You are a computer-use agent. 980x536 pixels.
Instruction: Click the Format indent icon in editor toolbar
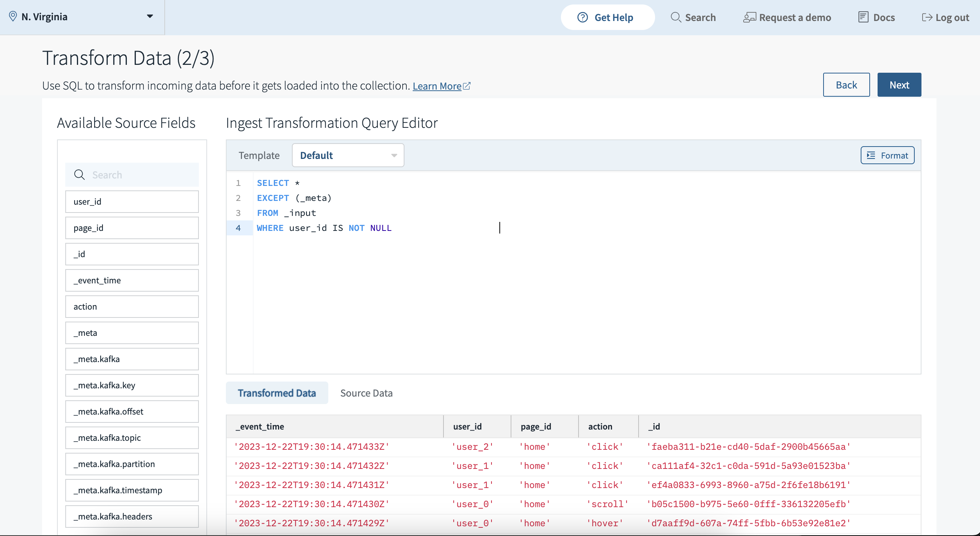[871, 155]
